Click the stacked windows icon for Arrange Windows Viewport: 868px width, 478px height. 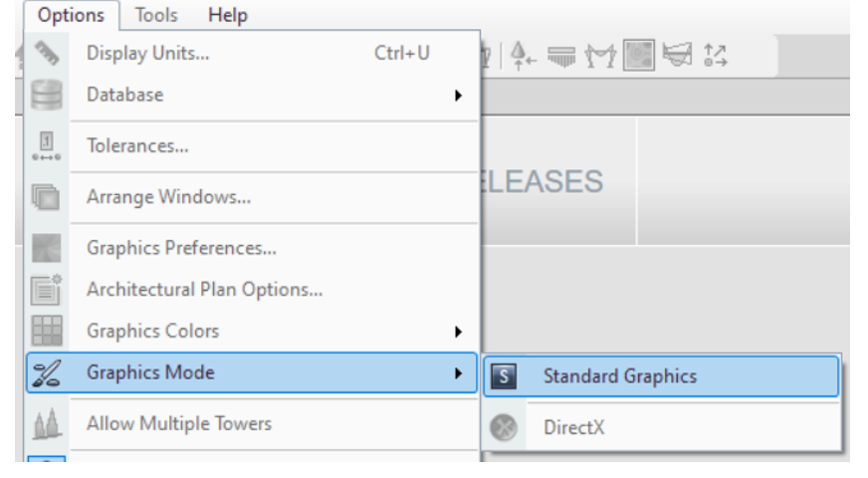[x=47, y=197]
